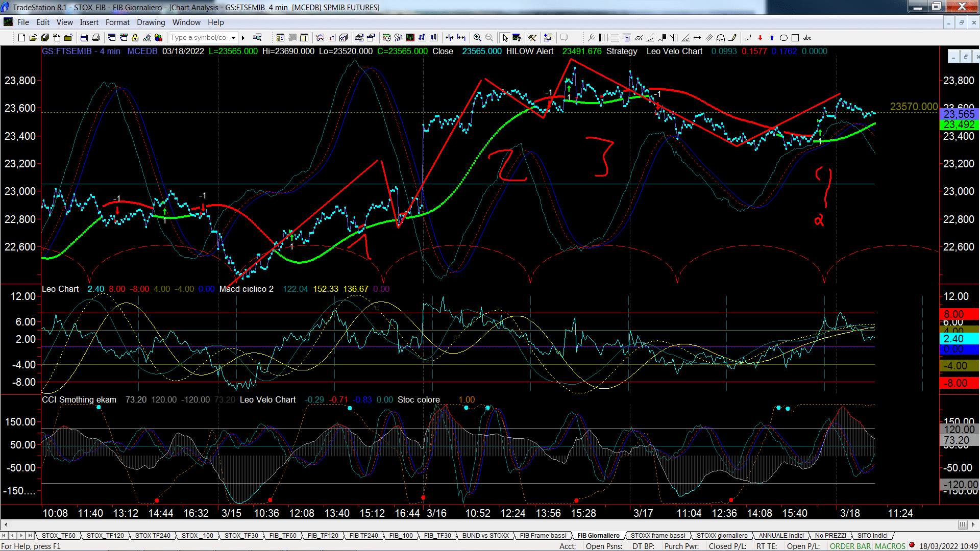Select the red down arrow tool
980x551 pixels.
click(x=760, y=38)
